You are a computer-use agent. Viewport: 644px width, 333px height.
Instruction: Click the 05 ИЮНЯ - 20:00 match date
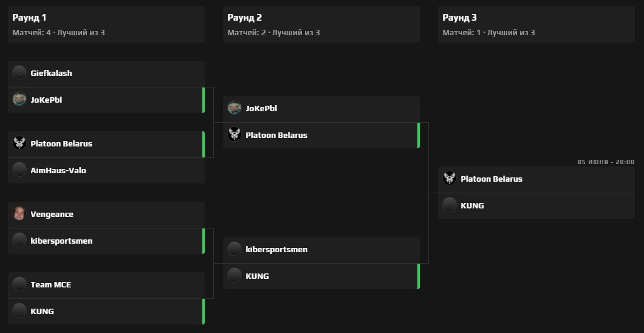click(606, 162)
